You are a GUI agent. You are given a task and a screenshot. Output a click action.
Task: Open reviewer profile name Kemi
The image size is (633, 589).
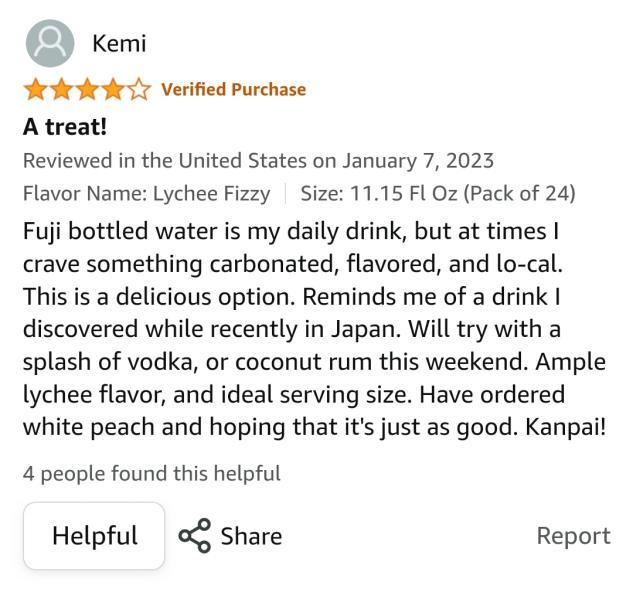click(x=118, y=43)
